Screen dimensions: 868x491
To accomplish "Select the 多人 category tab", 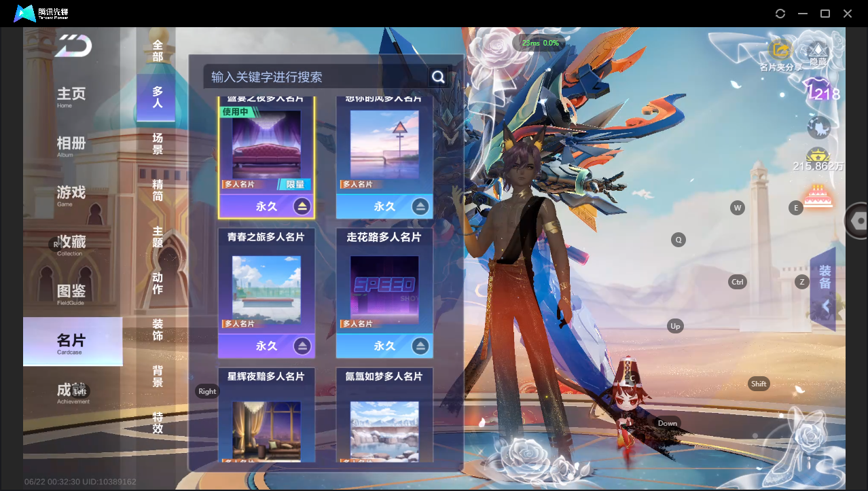I will pyautogui.click(x=157, y=97).
